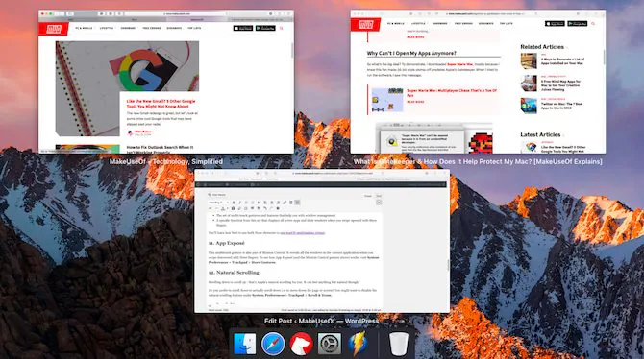This screenshot has width=644, height=359.
Task: Toggle the toolbar kitchen-sink button in editor
Action: coord(297,203)
